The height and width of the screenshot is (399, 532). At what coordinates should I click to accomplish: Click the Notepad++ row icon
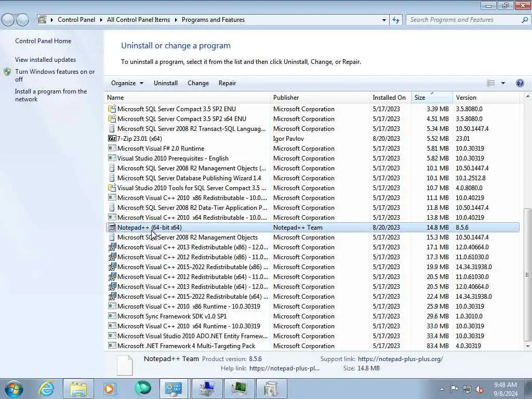point(112,228)
